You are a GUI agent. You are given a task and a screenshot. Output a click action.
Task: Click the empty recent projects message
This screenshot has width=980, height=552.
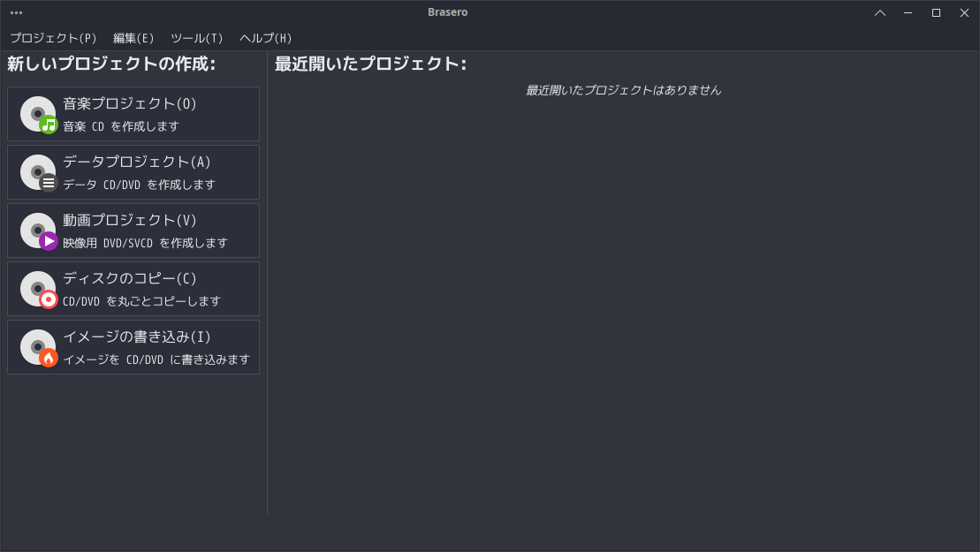(623, 90)
